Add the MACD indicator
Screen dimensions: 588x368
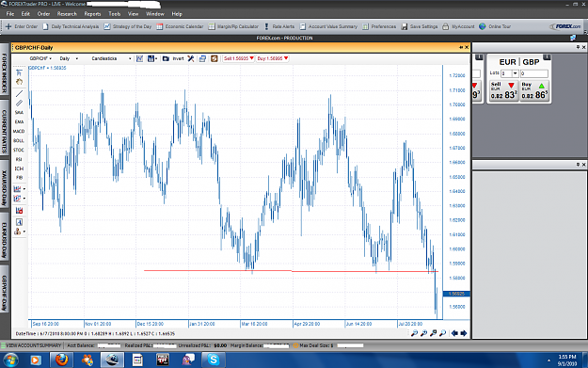[19, 132]
